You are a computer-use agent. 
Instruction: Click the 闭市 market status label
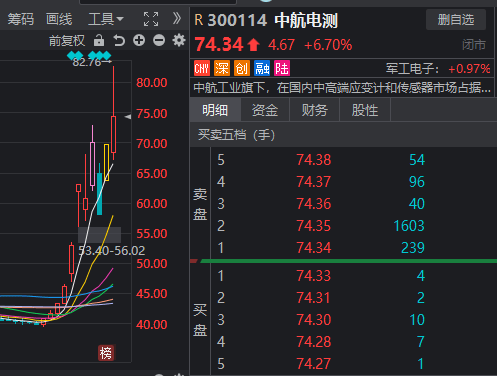(x=474, y=45)
